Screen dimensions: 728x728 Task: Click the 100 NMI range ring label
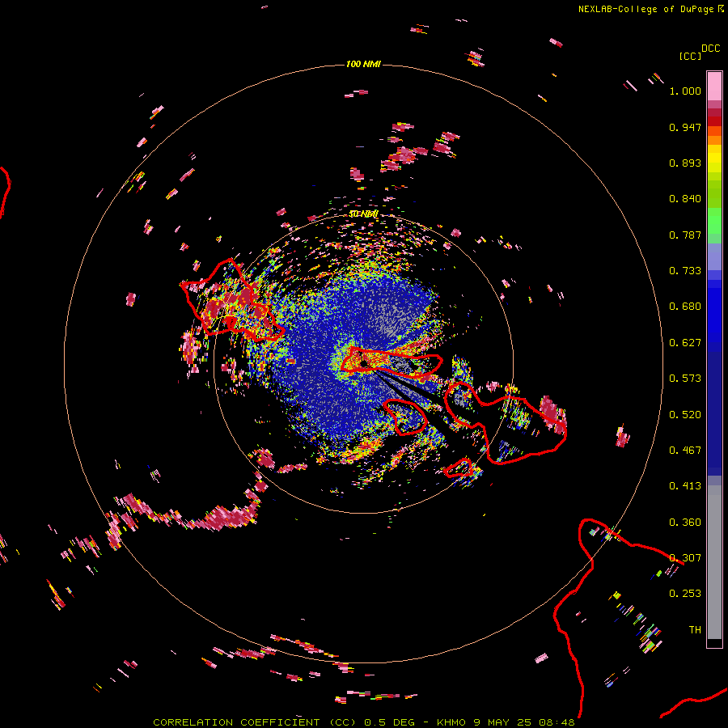click(x=363, y=64)
